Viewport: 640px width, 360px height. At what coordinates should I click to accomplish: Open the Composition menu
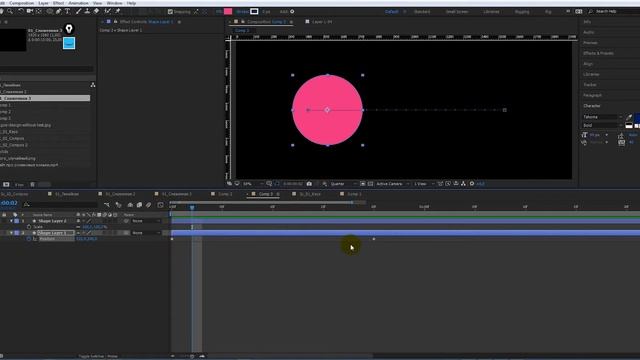pyautogui.click(x=22, y=3)
